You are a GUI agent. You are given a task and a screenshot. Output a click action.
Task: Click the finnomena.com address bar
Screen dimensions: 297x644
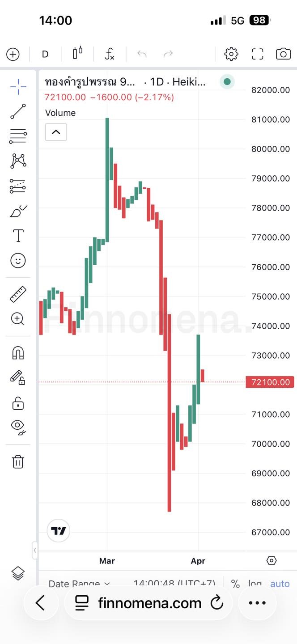coord(149,603)
